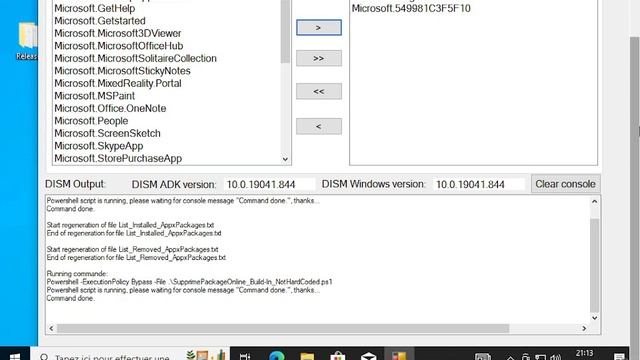Click 'End of regeneration for file List_Removed_AppxPackages.txt' line
Image resolution: width=640 pixels, height=360 pixels.
point(136,258)
